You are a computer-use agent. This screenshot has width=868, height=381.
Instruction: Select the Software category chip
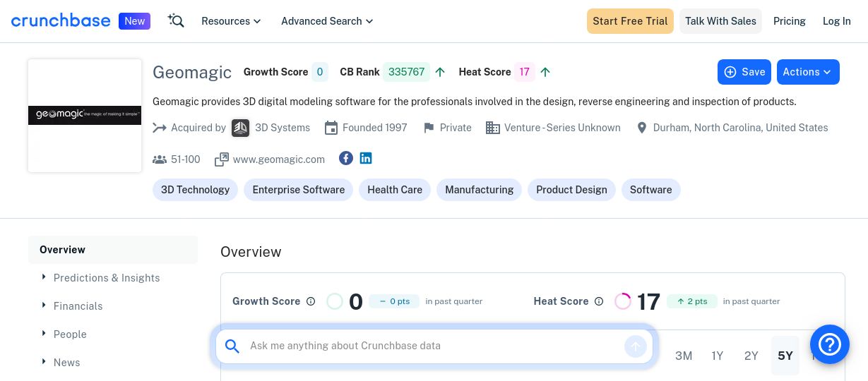[x=651, y=190]
